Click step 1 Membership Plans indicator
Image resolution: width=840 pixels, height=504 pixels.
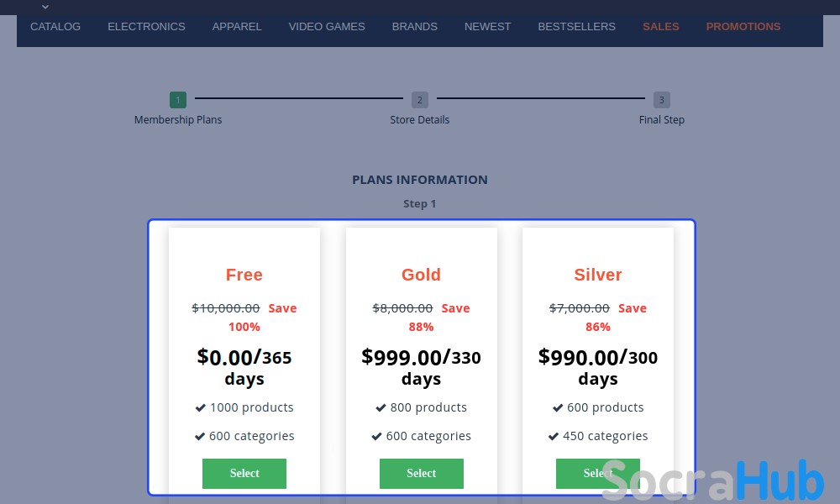pos(178,100)
